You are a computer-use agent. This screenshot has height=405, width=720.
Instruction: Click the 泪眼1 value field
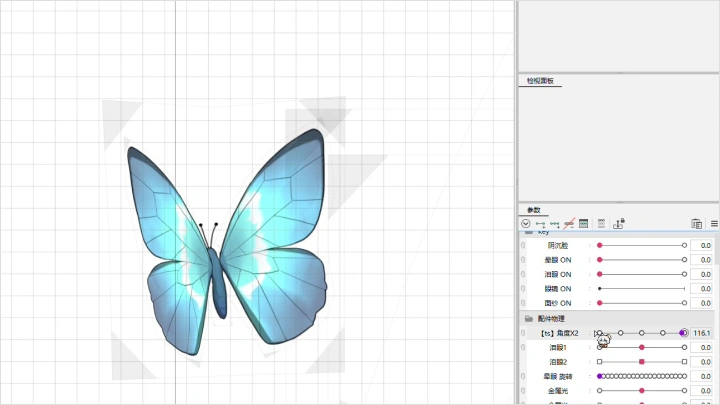[x=702, y=348]
